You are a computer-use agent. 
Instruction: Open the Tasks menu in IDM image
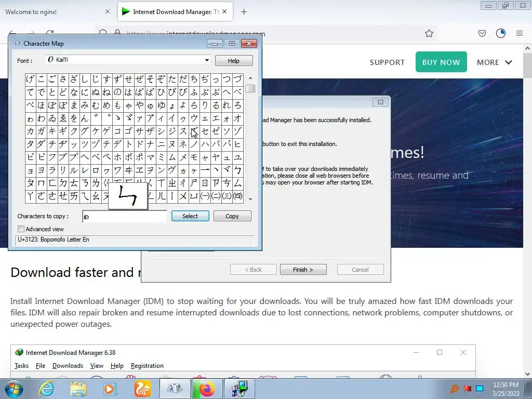[21, 366]
